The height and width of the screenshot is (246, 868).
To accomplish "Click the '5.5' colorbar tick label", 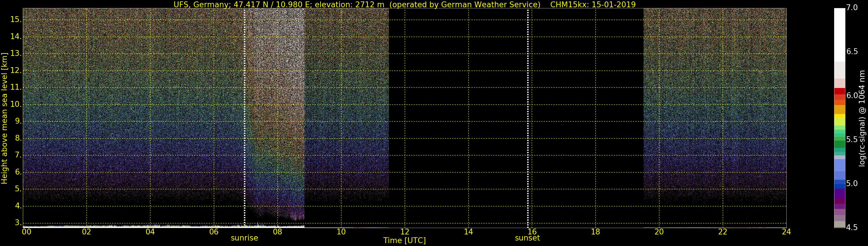I will [x=852, y=139].
